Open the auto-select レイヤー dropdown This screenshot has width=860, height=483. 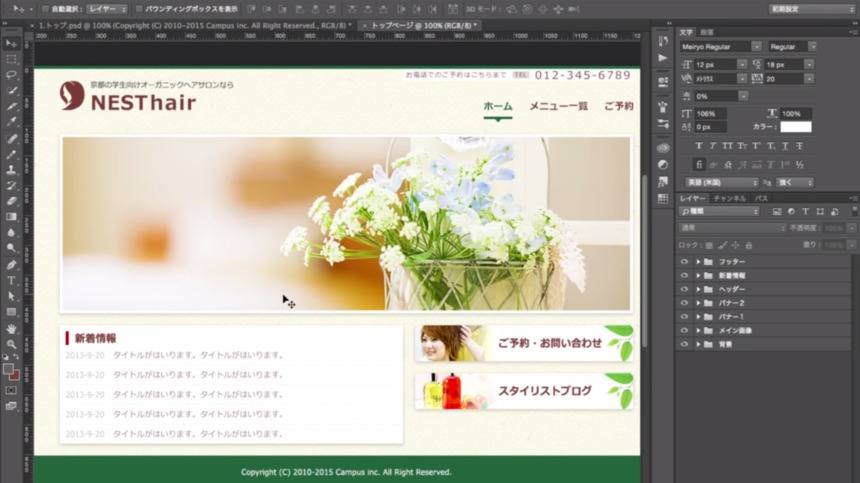[106, 9]
